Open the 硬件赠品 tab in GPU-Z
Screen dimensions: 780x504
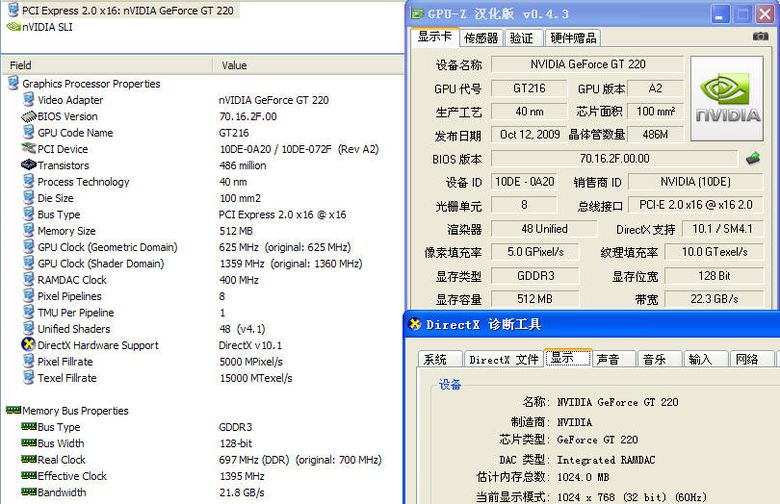coord(573,38)
